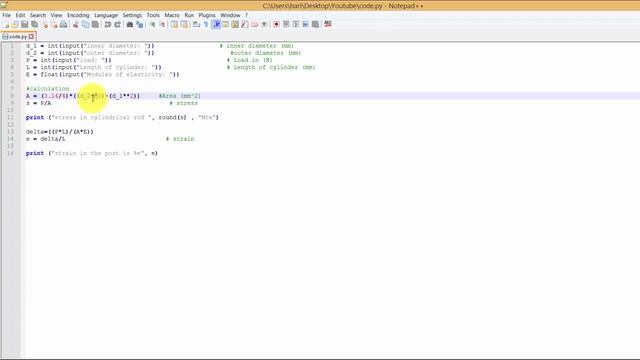Click the 's = P/A' code line
The height and width of the screenshot is (360, 640).
38,103
